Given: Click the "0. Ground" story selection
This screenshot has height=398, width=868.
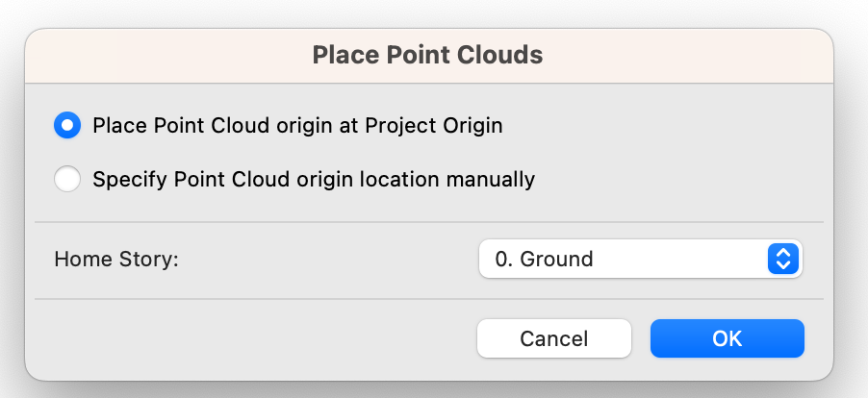Looking at the screenshot, I should [544, 259].
